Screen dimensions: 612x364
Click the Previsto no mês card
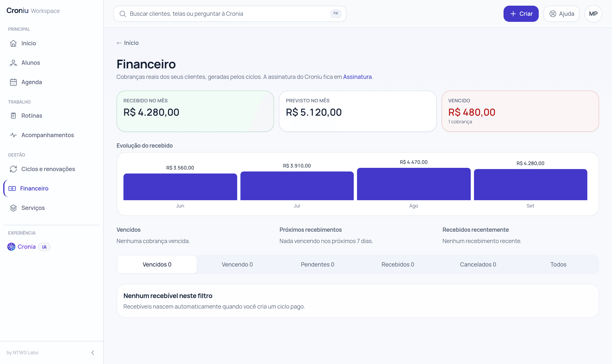358,111
